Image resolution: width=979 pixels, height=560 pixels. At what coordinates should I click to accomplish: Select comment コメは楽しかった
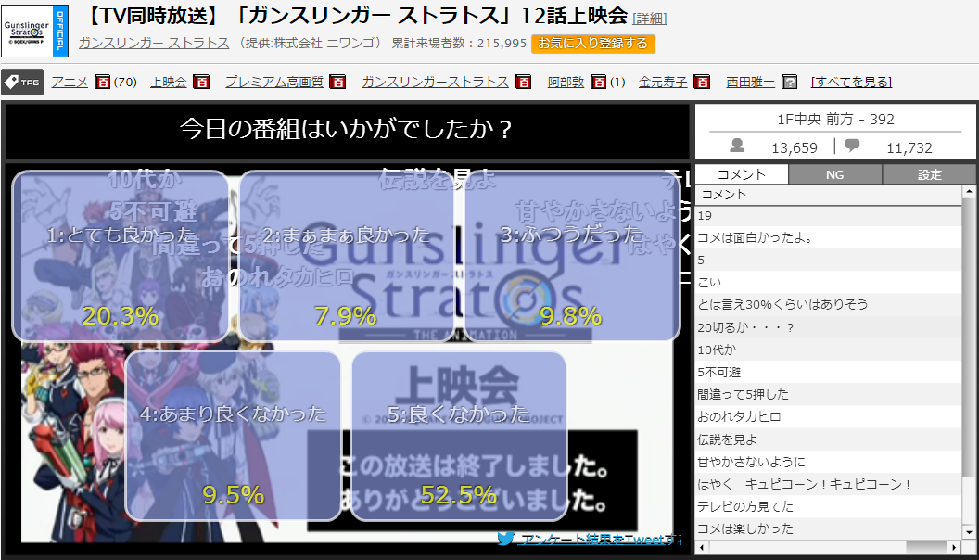pyautogui.click(x=828, y=528)
